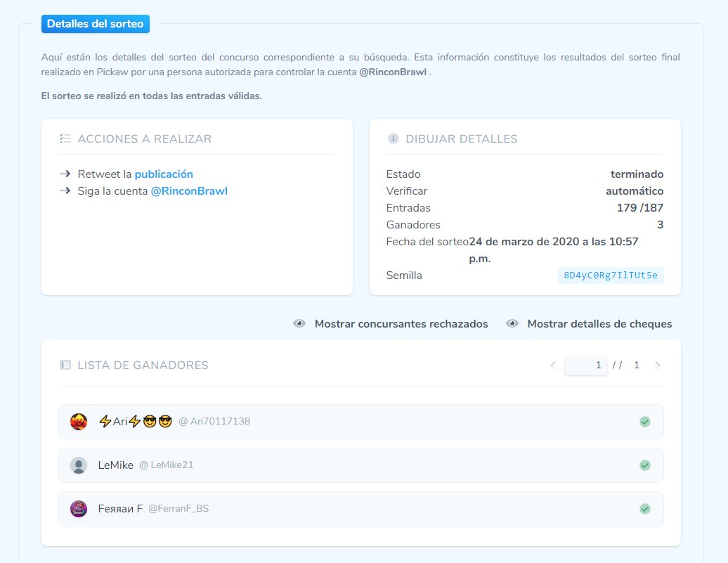728x563 pixels.
Task: Click the green check icon for Ferran F
Action: click(645, 509)
